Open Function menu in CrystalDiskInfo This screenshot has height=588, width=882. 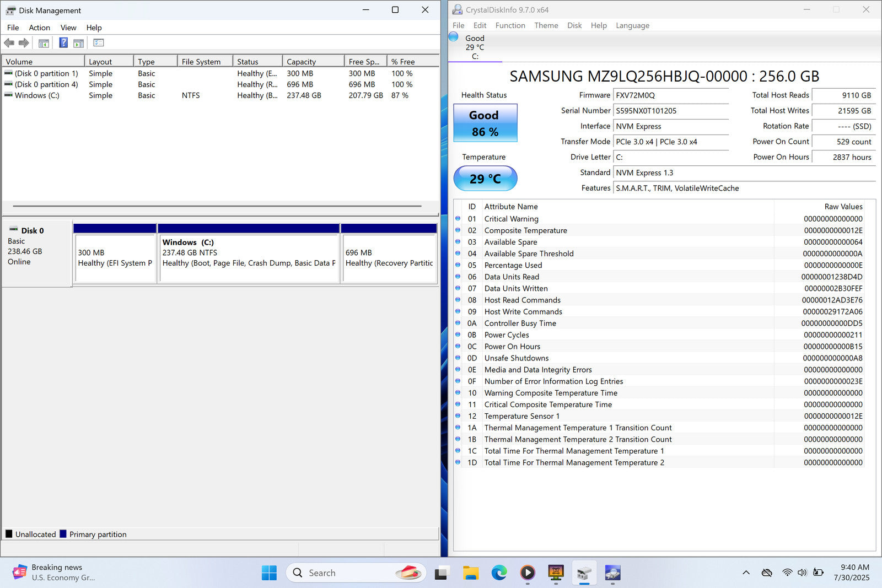point(510,25)
